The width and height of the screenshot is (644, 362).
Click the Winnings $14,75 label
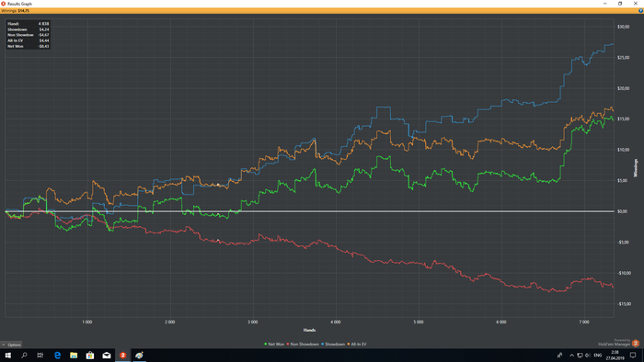point(16,11)
